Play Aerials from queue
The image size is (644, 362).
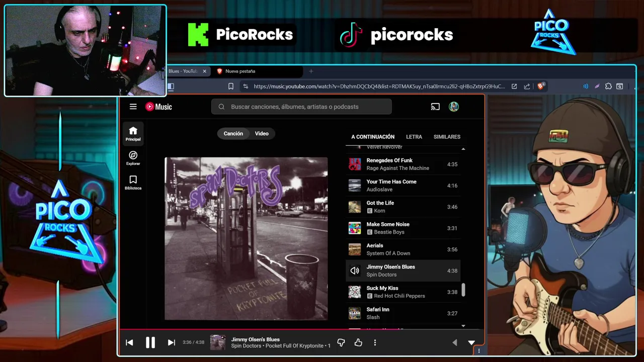403,249
